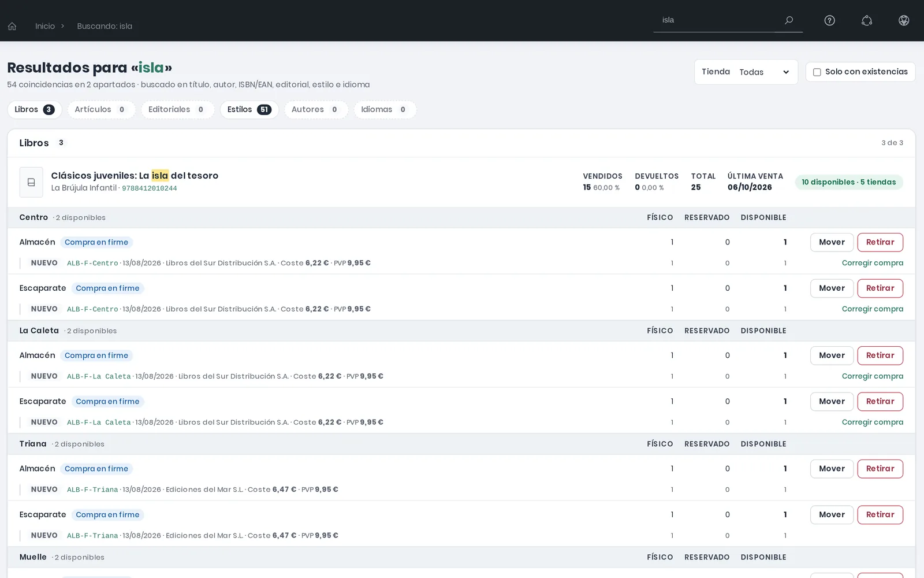Click Corregir compra under La Caleta Escaparate

[873, 423]
